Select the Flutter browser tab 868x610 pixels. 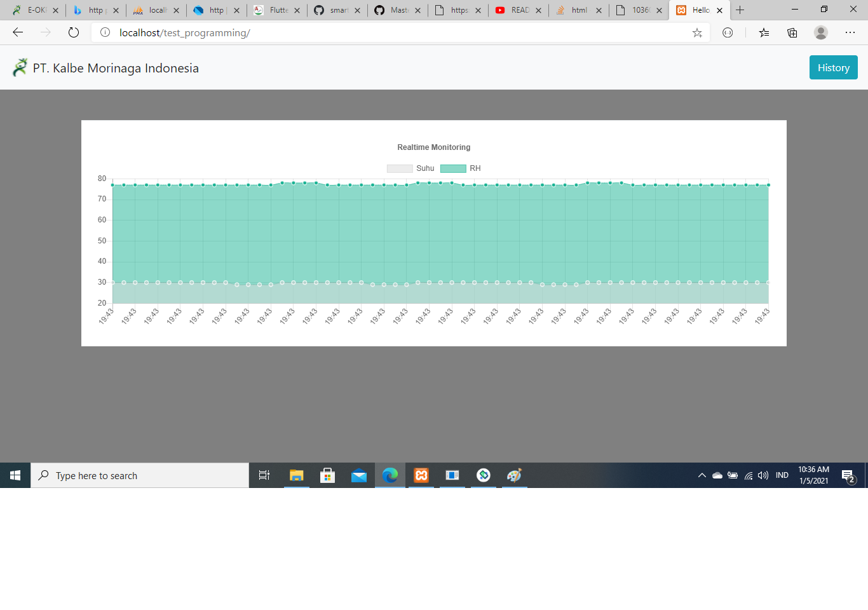pyautogui.click(x=276, y=10)
